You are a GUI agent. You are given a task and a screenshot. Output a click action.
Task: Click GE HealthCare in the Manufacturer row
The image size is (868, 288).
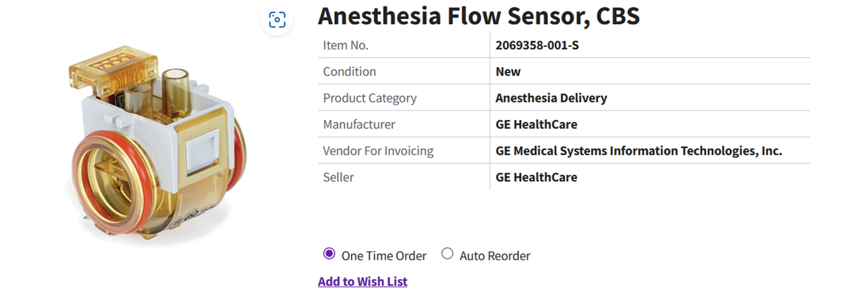(536, 125)
